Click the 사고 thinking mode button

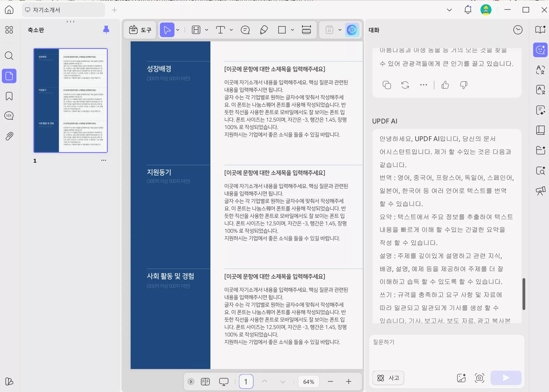388,378
